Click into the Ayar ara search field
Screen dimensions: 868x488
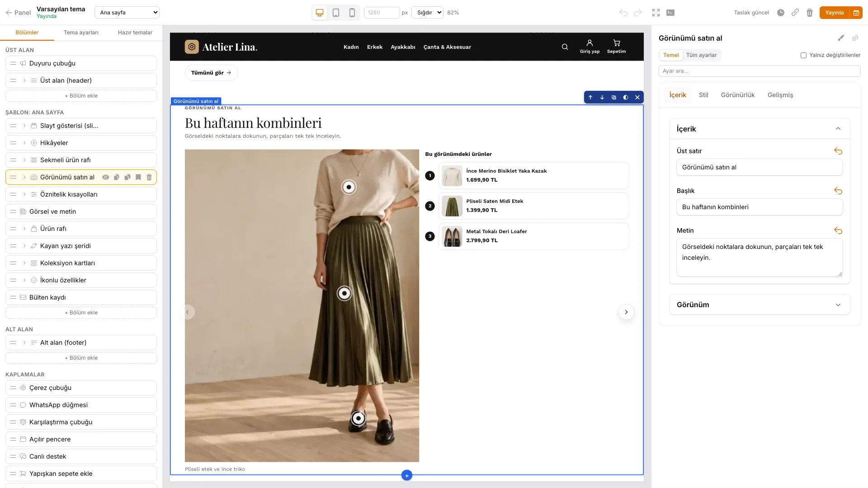pos(759,71)
